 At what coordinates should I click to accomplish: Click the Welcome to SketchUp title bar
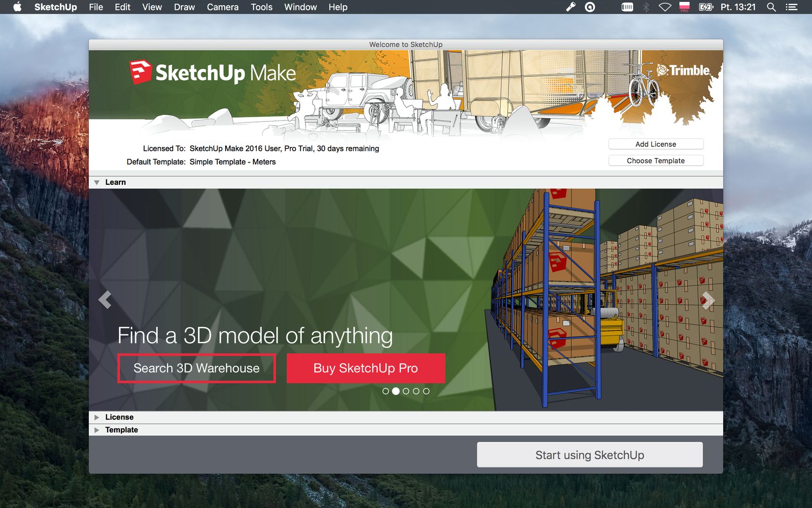406,44
